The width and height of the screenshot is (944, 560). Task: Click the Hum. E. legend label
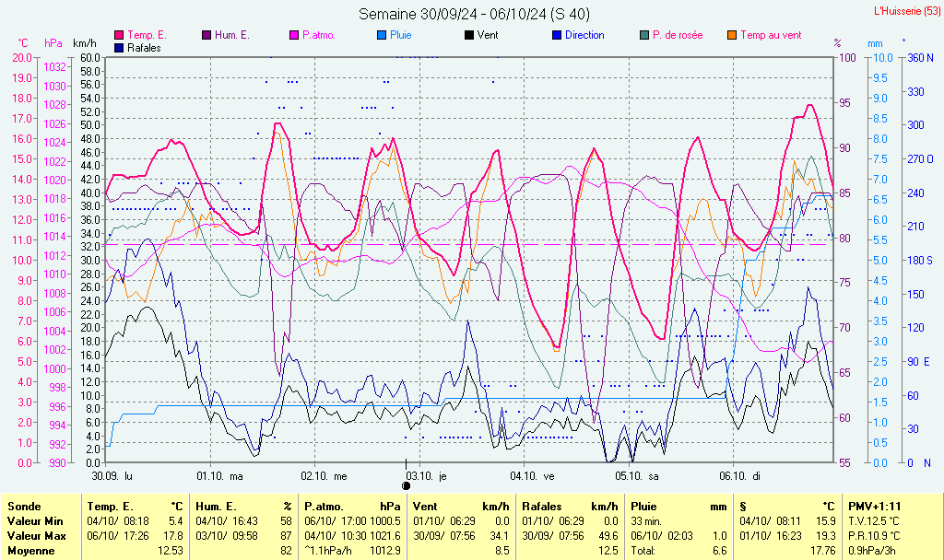pyautogui.click(x=231, y=36)
